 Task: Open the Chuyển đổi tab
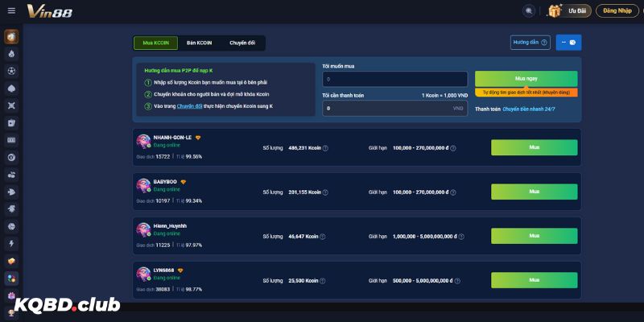point(242,43)
